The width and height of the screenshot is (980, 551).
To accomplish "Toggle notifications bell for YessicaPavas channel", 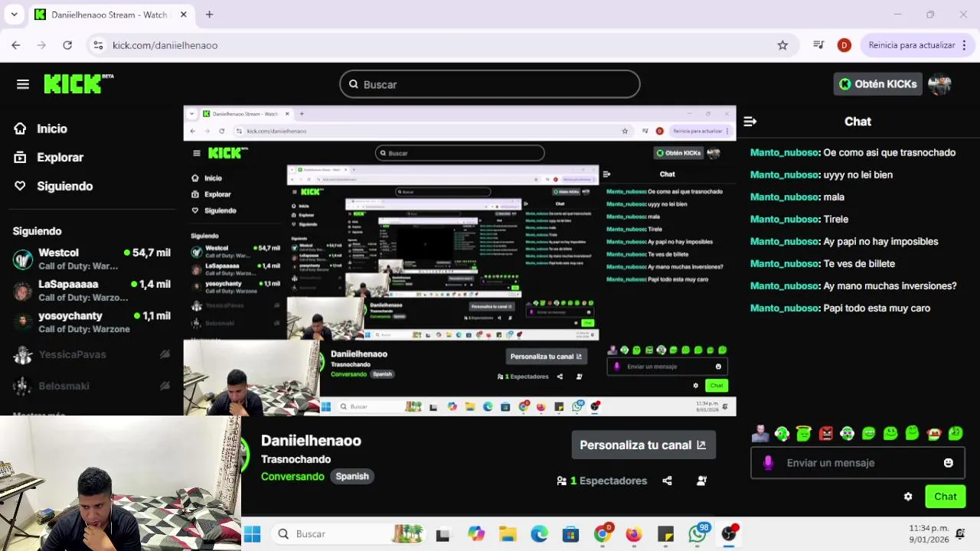I will pyautogui.click(x=165, y=354).
